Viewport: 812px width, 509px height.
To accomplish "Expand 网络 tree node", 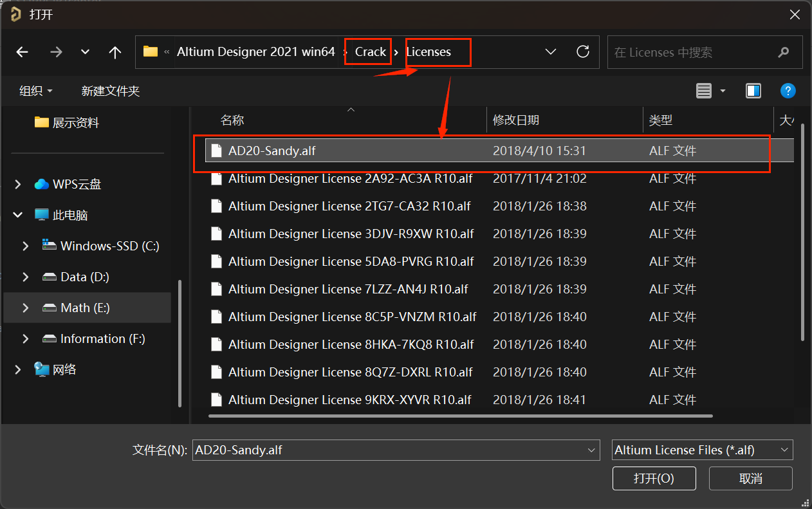I will [18, 370].
